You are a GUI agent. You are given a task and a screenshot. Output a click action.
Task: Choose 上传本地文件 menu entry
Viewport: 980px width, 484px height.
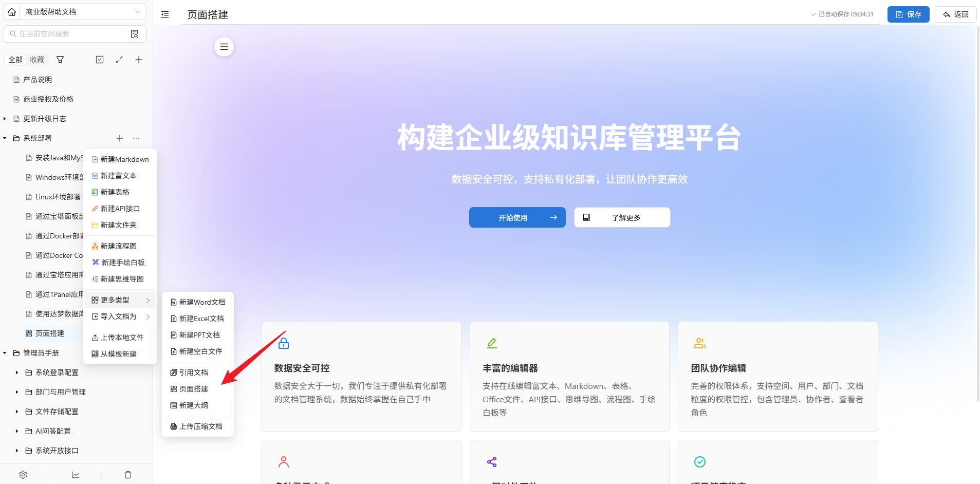(x=120, y=338)
